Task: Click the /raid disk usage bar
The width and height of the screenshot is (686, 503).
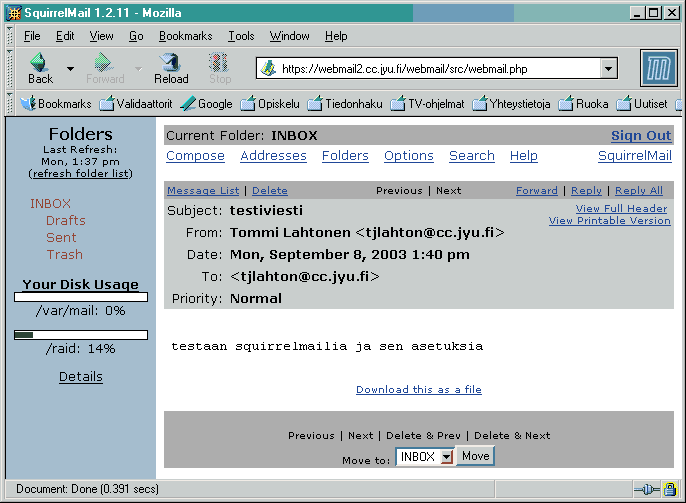Action: click(x=81, y=335)
